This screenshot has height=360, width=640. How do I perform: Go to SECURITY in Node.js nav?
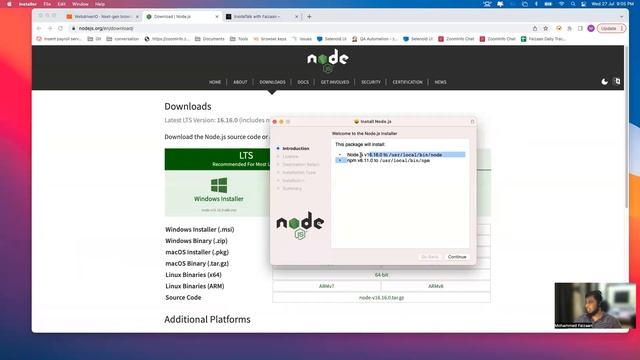click(x=371, y=82)
